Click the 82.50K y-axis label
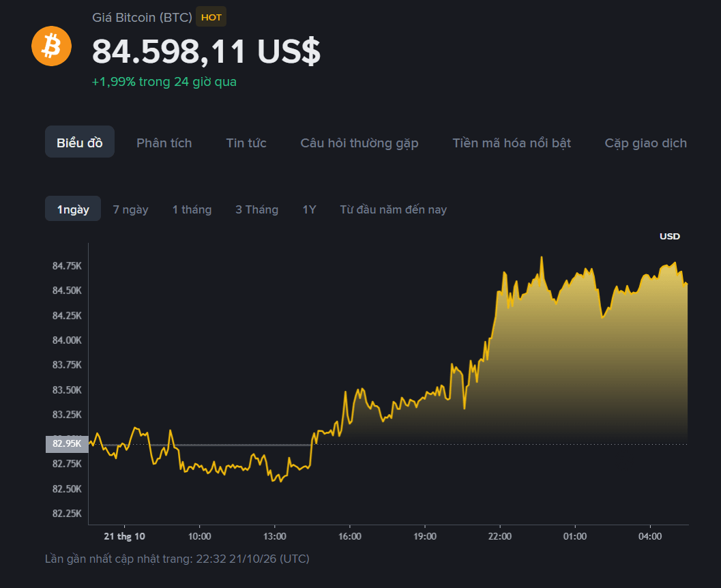The height and width of the screenshot is (588, 721). click(67, 488)
